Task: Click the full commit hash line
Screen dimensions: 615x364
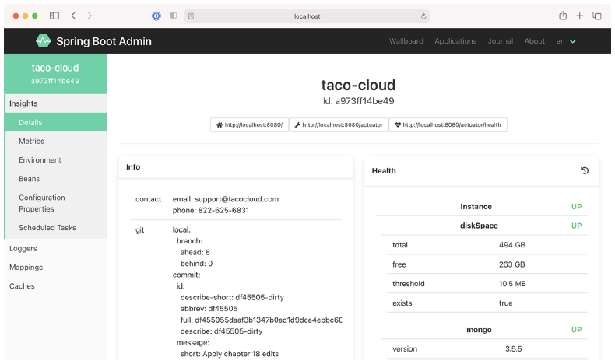Action: 261,320
